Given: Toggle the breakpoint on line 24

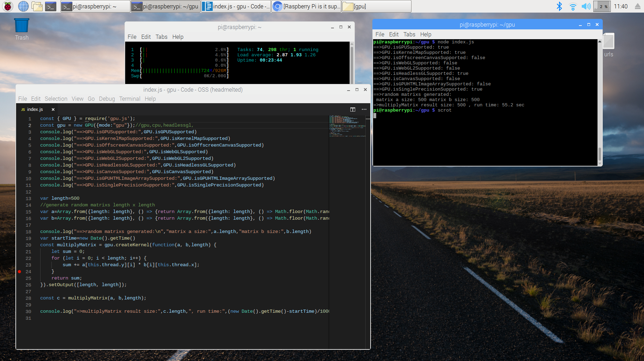Looking at the screenshot, I should coord(20,271).
